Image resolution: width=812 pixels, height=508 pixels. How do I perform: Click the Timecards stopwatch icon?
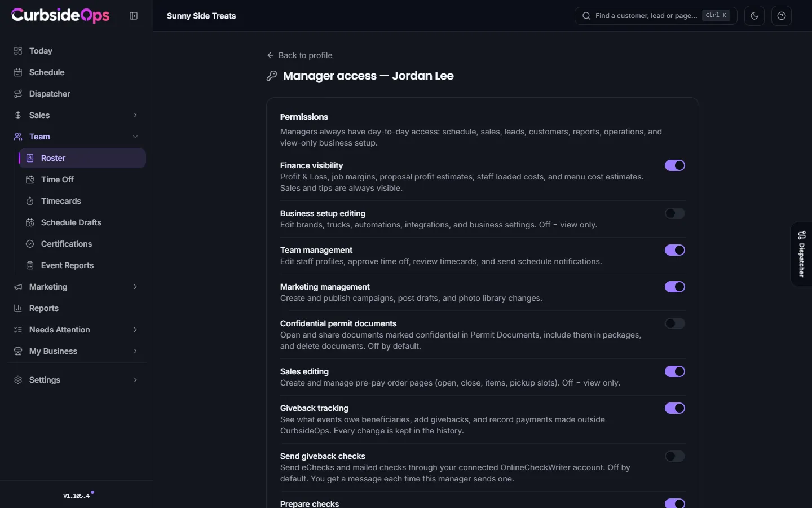30,201
